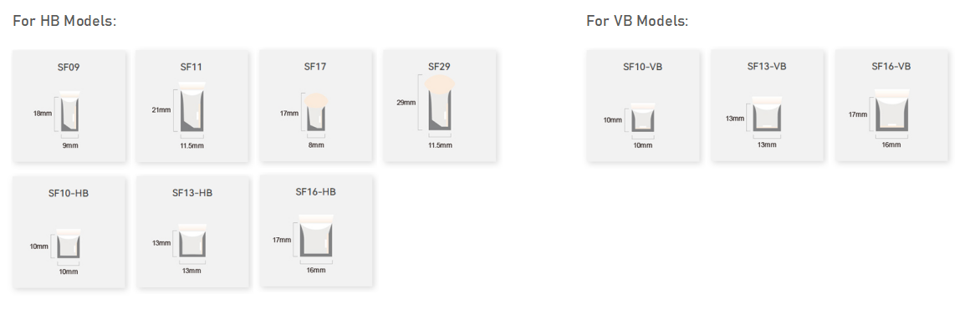Choose the SF16-VB profile card
980x309 pixels.
(x=892, y=105)
